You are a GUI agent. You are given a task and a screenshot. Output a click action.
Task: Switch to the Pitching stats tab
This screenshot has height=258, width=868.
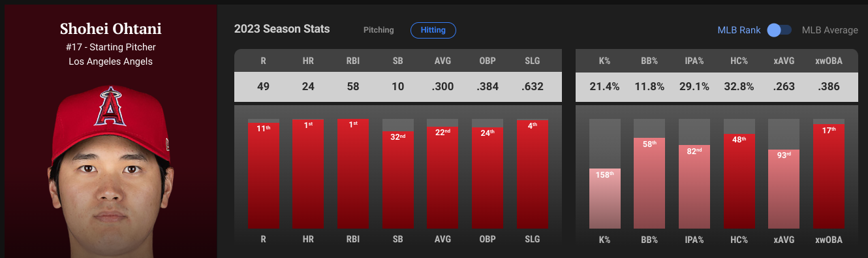click(379, 30)
